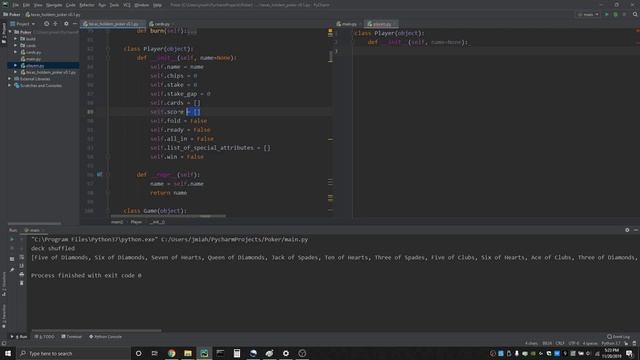The width and height of the screenshot is (640, 360).
Task: Open Cortana circle icon on taskbar
Action: (x=139, y=353)
